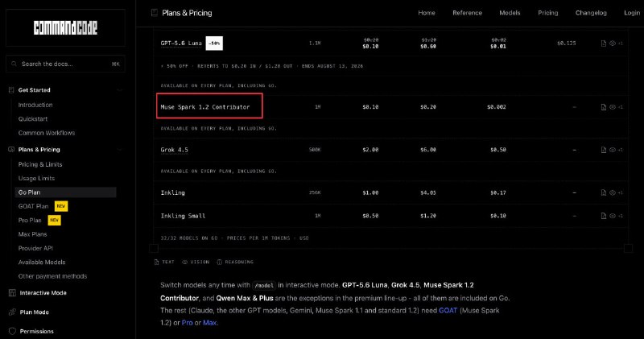The width and height of the screenshot is (644, 339).
Task: Open Pricing & Limits in sidebar
Action: 40,164
